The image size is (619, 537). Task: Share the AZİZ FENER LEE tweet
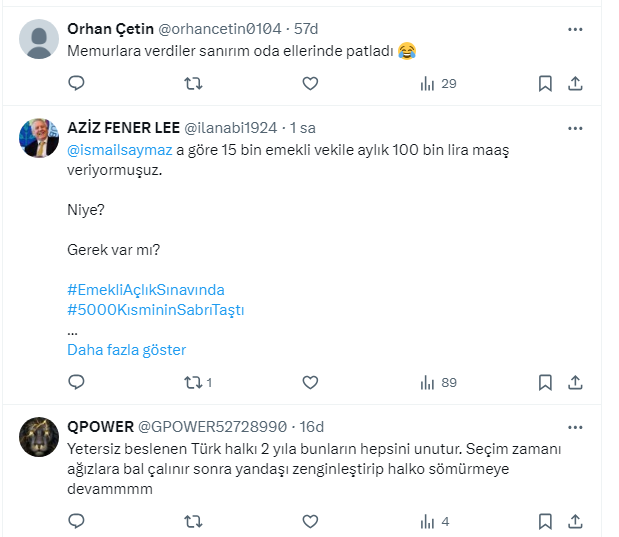tap(575, 382)
